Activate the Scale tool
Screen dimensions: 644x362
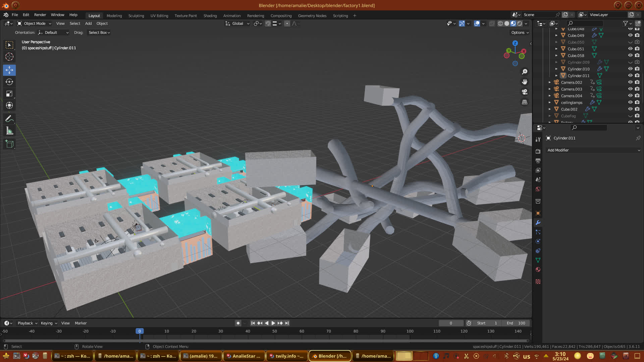click(9, 94)
